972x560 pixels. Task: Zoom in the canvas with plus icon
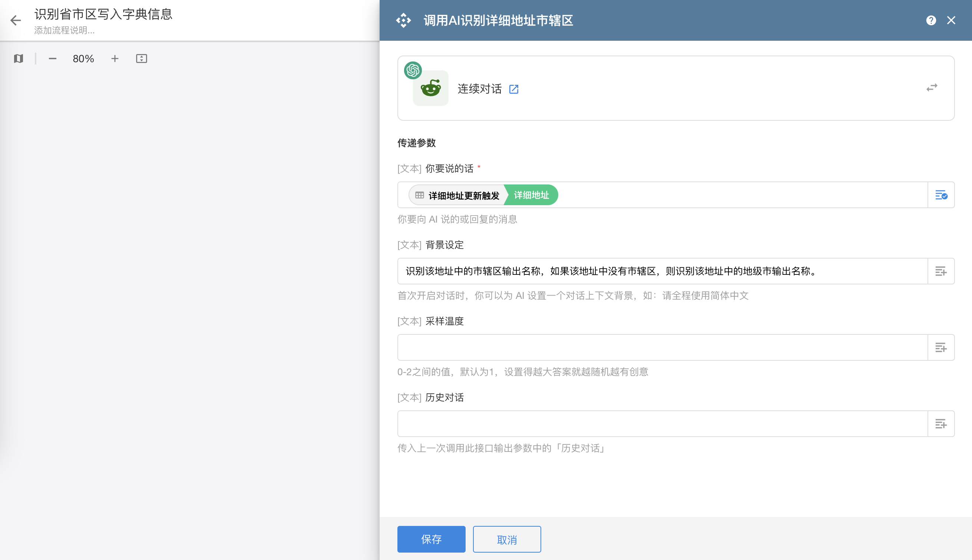tap(115, 59)
